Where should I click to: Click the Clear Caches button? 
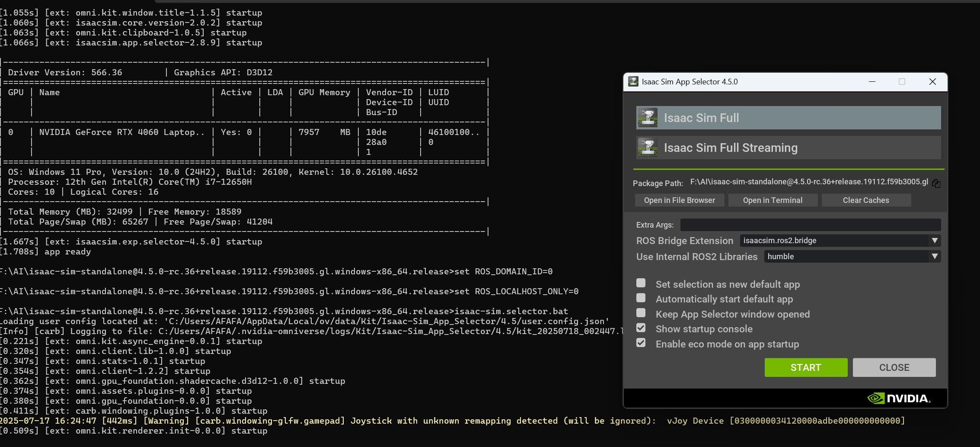[866, 200]
